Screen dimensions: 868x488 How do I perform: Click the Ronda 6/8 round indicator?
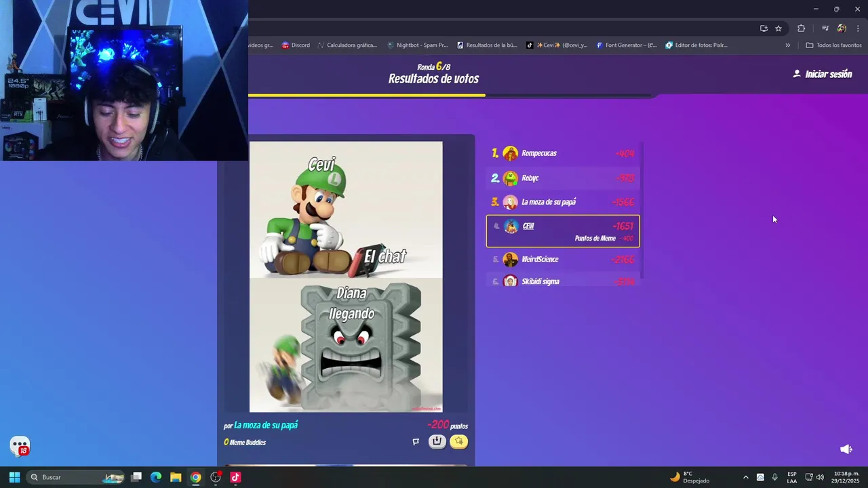click(434, 66)
